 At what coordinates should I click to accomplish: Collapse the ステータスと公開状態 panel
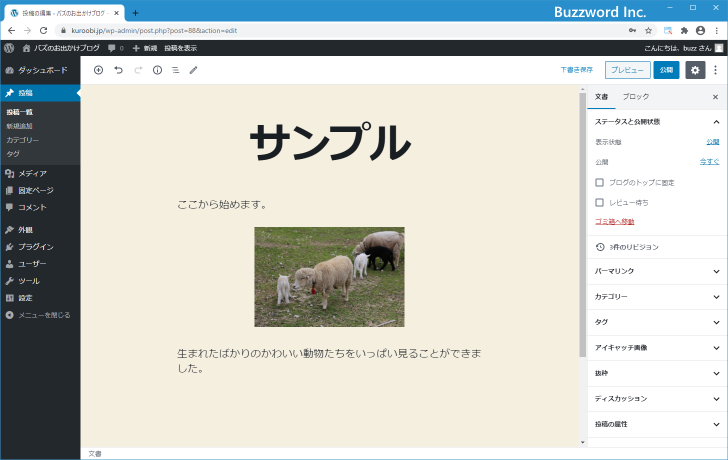pyautogui.click(x=715, y=122)
